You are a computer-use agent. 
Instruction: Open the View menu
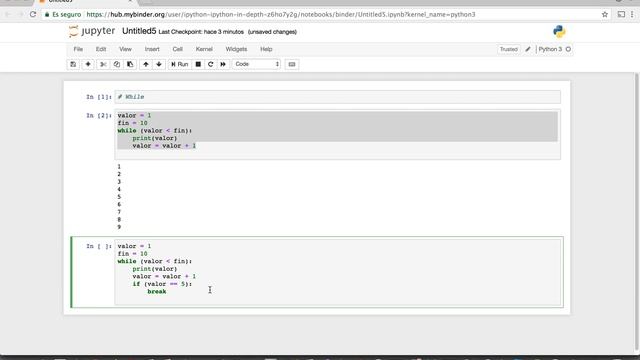coord(125,49)
